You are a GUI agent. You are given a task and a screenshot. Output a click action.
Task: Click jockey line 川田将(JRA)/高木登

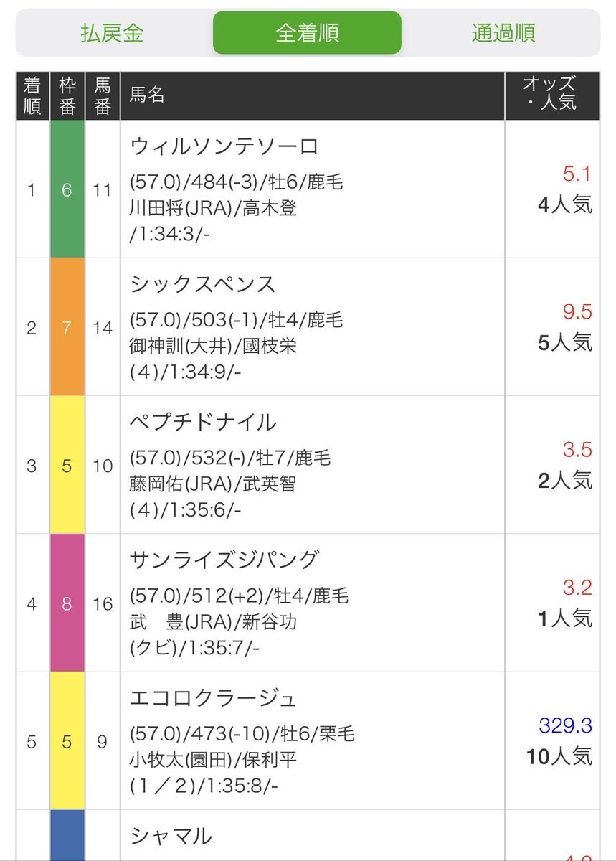click(x=213, y=208)
